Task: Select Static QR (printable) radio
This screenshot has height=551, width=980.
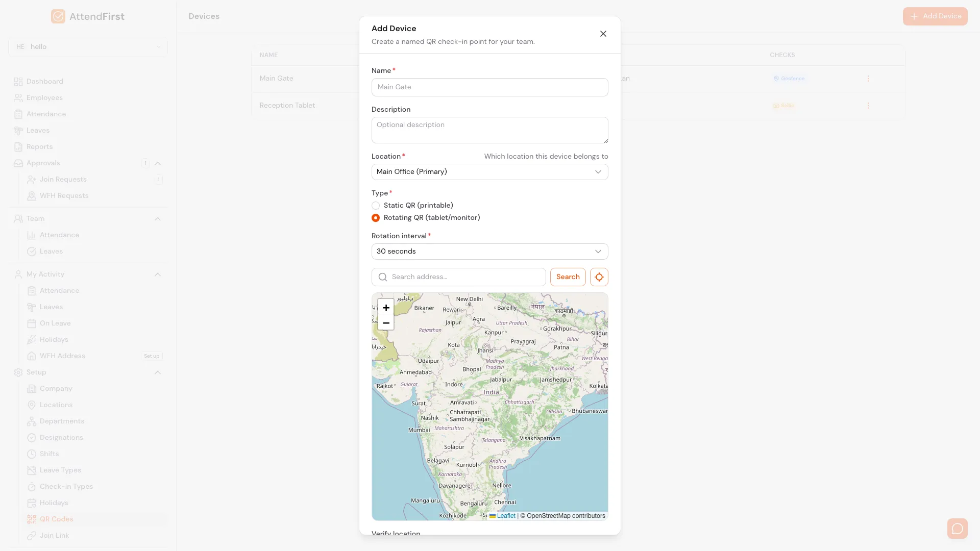Action: pos(376,206)
